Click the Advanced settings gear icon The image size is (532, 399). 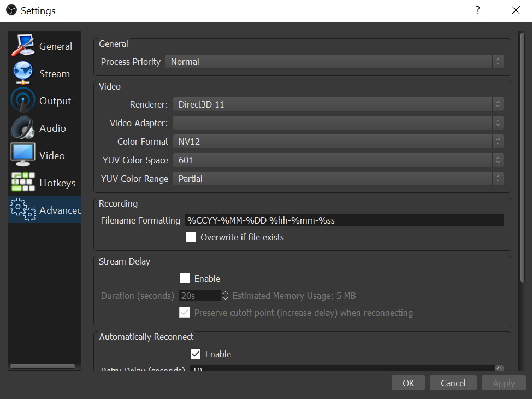pyautogui.click(x=22, y=209)
